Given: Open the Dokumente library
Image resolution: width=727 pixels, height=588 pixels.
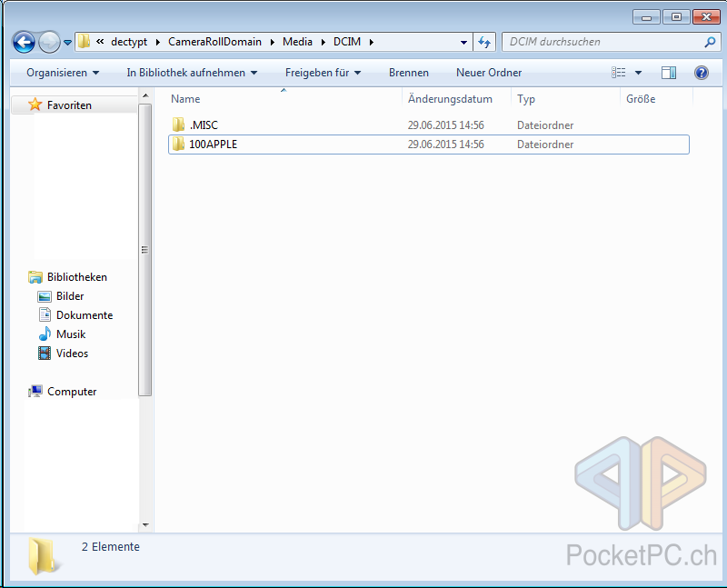Looking at the screenshot, I should (x=85, y=314).
